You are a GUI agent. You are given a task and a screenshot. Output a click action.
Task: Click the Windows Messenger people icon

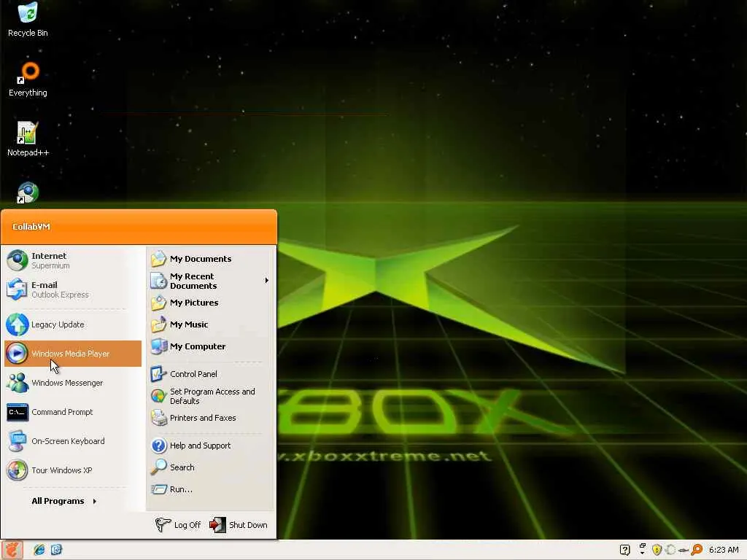[18, 383]
